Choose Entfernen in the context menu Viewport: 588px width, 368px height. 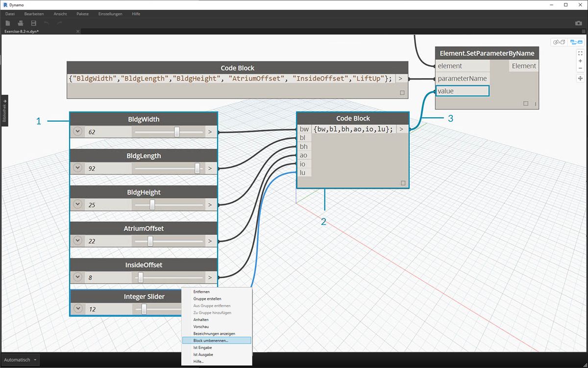(217, 291)
